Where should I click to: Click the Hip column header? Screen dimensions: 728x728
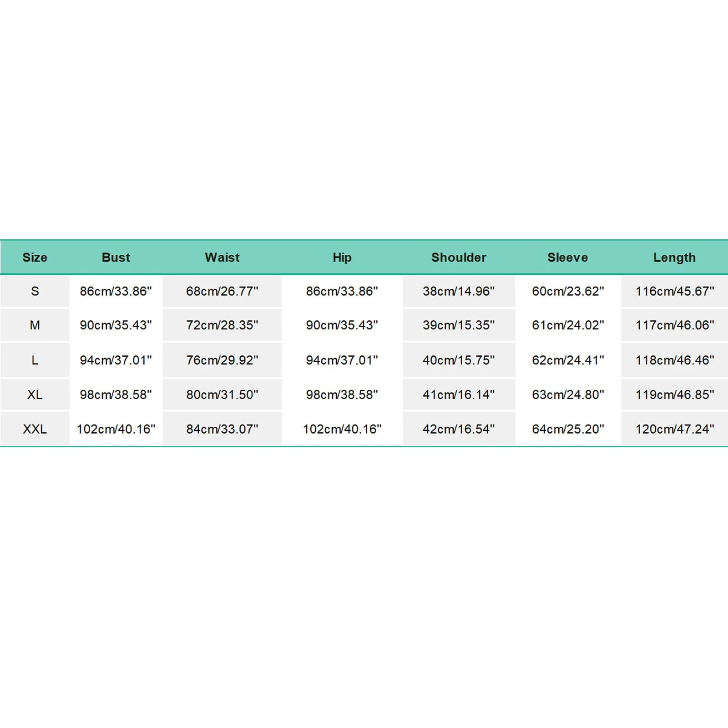click(x=342, y=258)
